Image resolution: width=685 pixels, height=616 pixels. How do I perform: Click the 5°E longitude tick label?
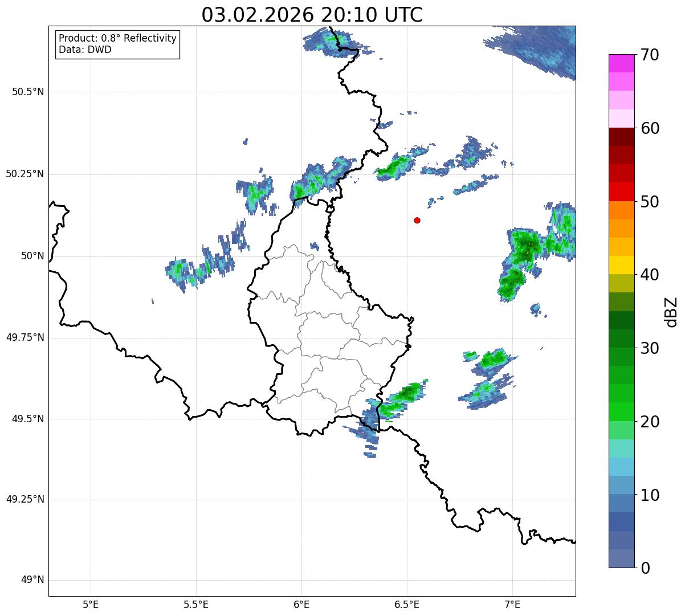point(91,604)
